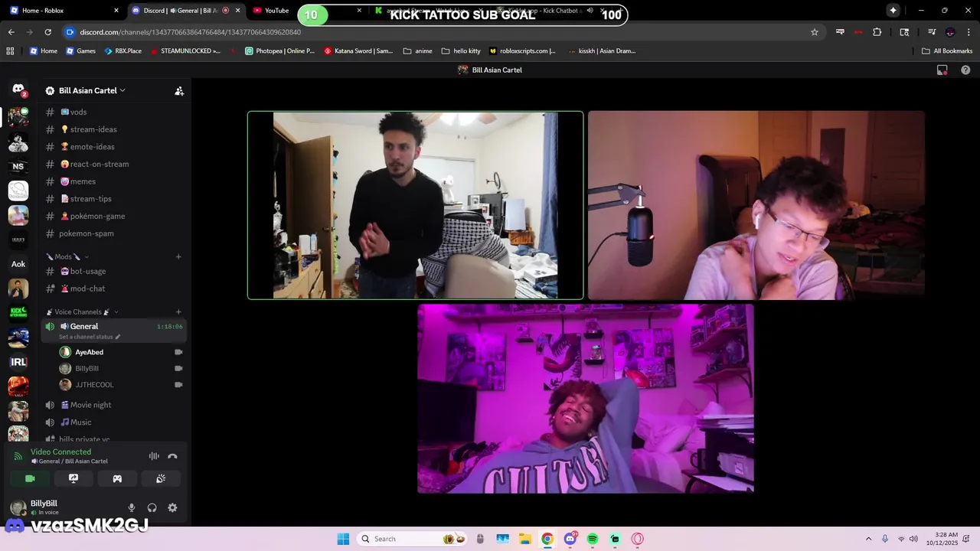This screenshot has width=980, height=551.
Task: Close the Home - Roblox tab
Action: coord(116,11)
